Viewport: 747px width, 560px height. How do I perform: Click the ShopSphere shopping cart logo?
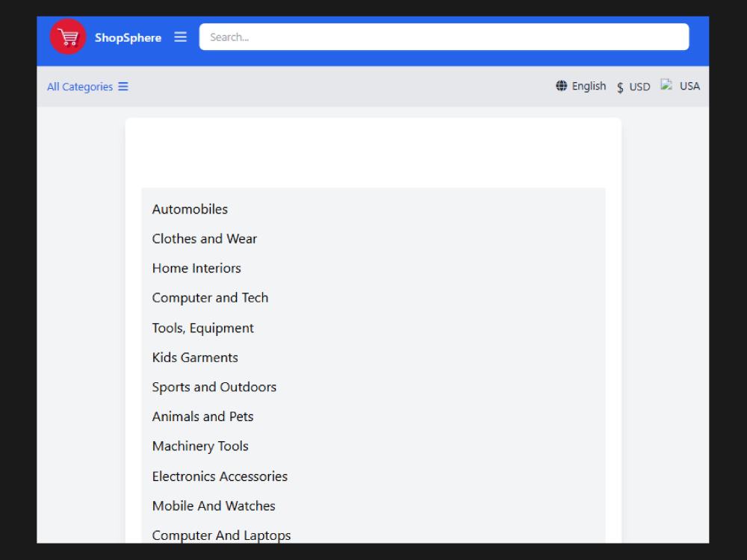click(68, 37)
